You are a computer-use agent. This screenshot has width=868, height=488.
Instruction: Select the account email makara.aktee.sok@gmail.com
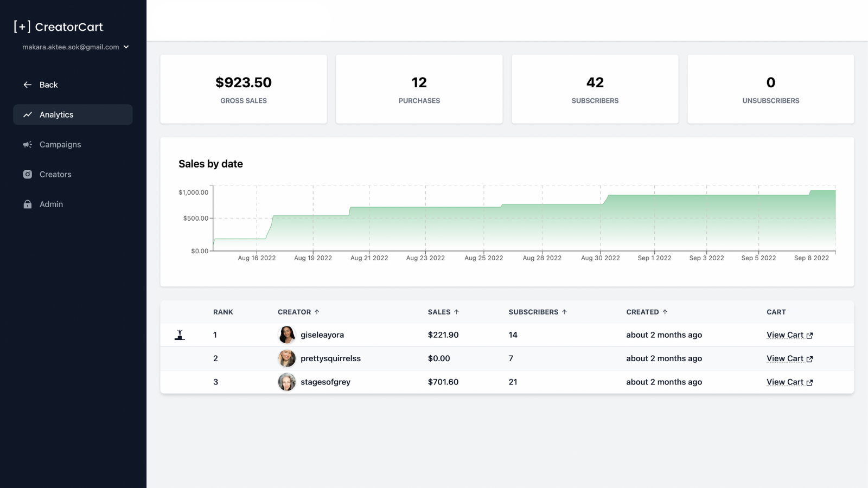pos(71,47)
